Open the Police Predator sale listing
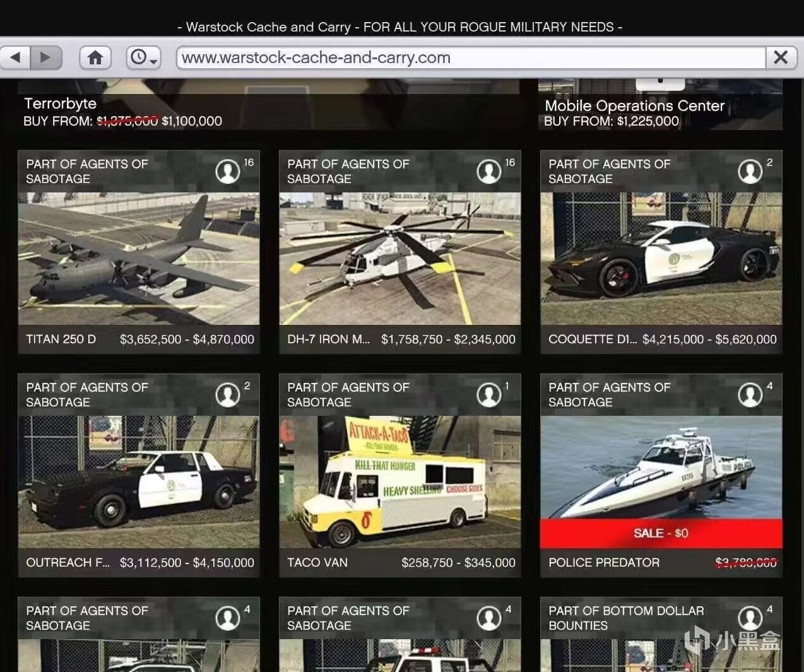This screenshot has width=804, height=672. (x=661, y=480)
